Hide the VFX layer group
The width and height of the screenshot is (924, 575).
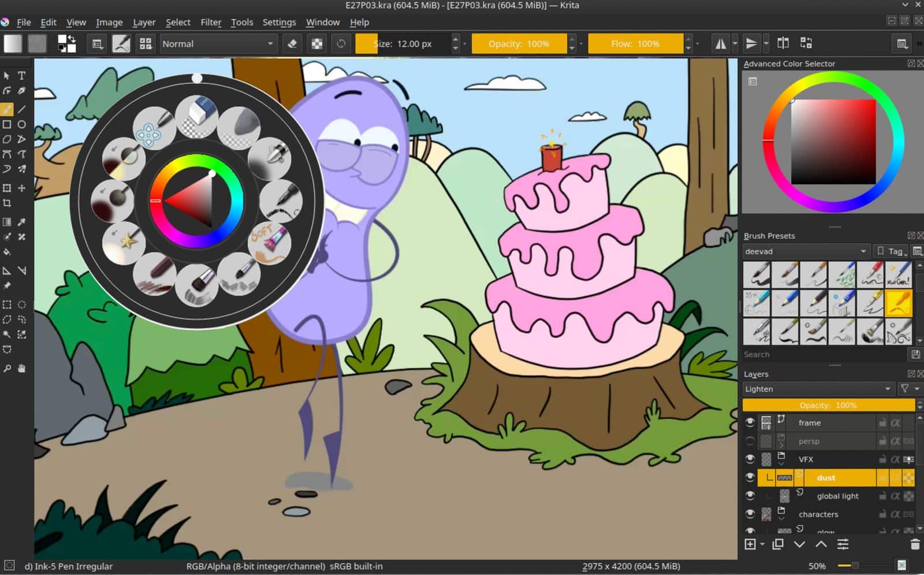click(750, 459)
